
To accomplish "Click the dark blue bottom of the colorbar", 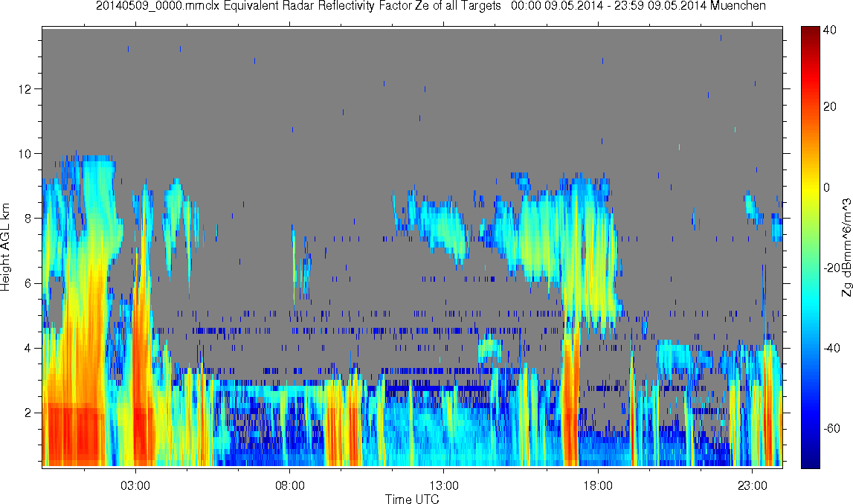I will [x=810, y=462].
